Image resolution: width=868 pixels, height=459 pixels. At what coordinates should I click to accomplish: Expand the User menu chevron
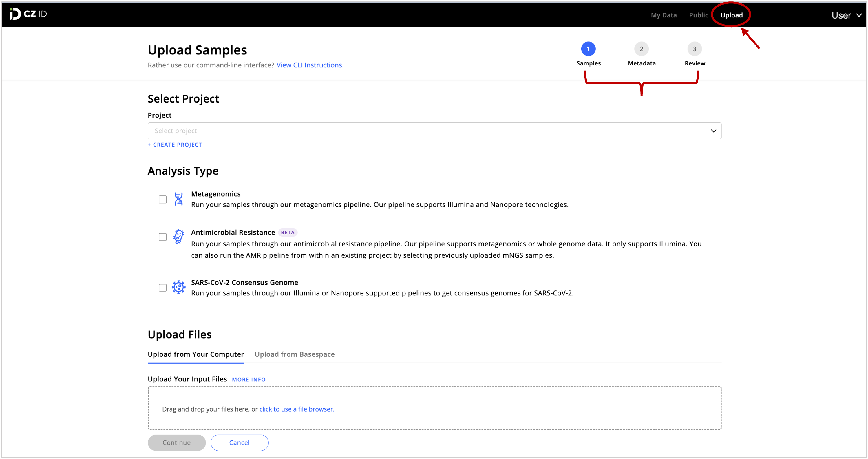click(859, 15)
